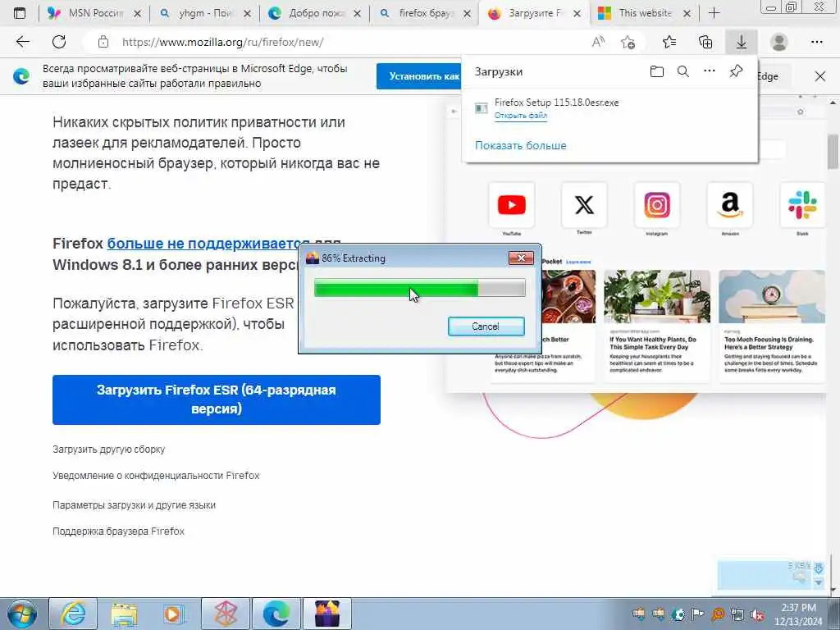Image resolution: width=840 pixels, height=630 pixels.
Task: Click the Too Much Focusing article thumbnail
Action: pos(771,296)
